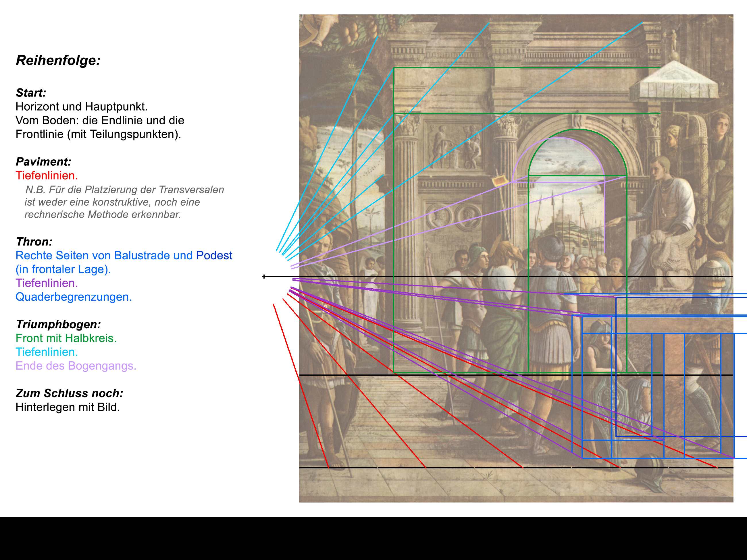This screenshot has height=560, width=747.
Task: Click the lilac 'Ende des Bogengangs.' text
Action: point(76,366)
